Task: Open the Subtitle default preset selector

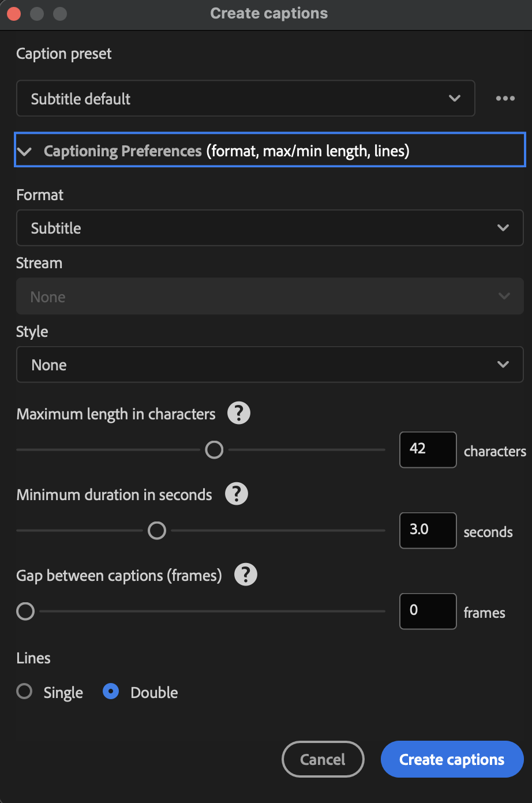Action: click(245, 98)
